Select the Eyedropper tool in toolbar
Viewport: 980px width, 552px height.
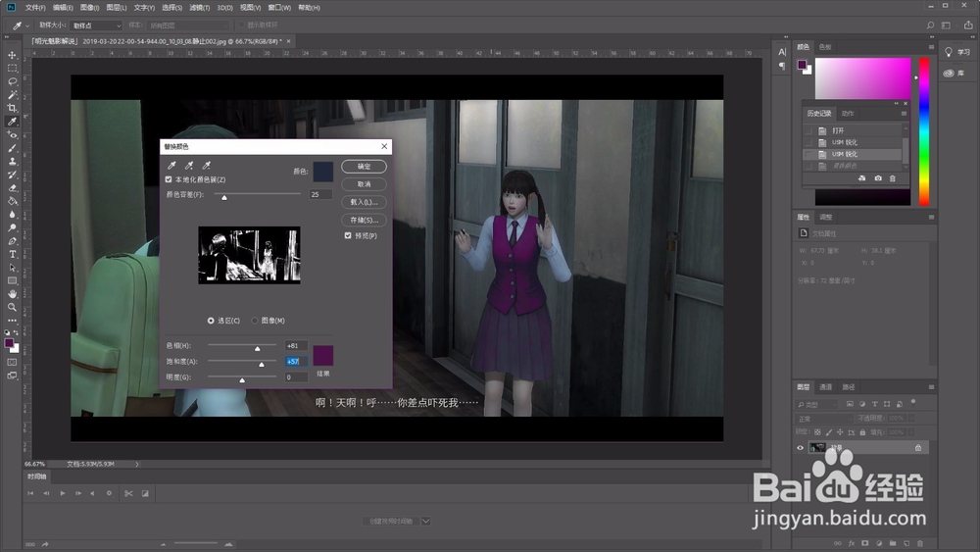coord(12,122)
